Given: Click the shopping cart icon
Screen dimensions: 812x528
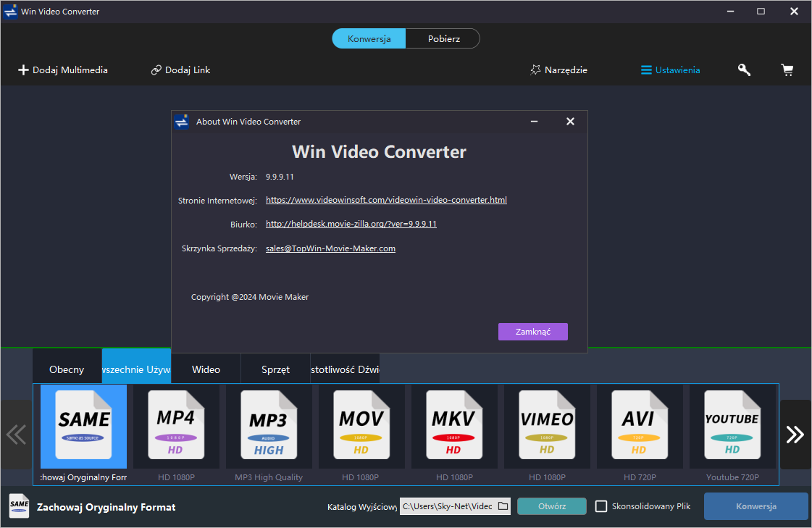Looking at the screenshot, I should (x=787, y=70).
